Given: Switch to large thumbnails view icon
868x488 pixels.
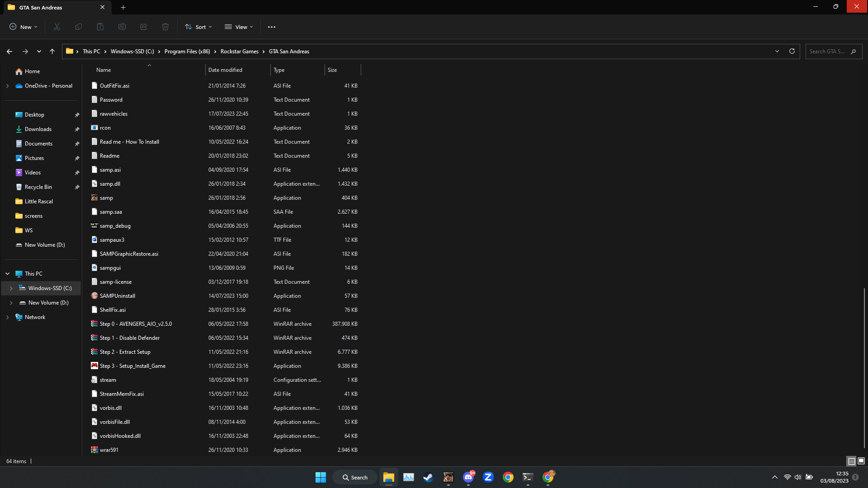Looking at the screenshot, I should 861,461.
